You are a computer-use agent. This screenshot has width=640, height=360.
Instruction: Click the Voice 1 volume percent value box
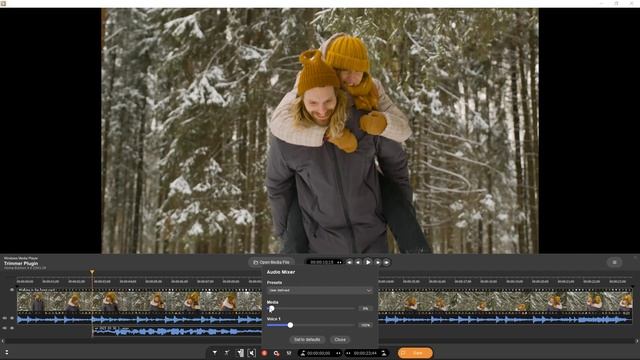click(x=366, y=325)
